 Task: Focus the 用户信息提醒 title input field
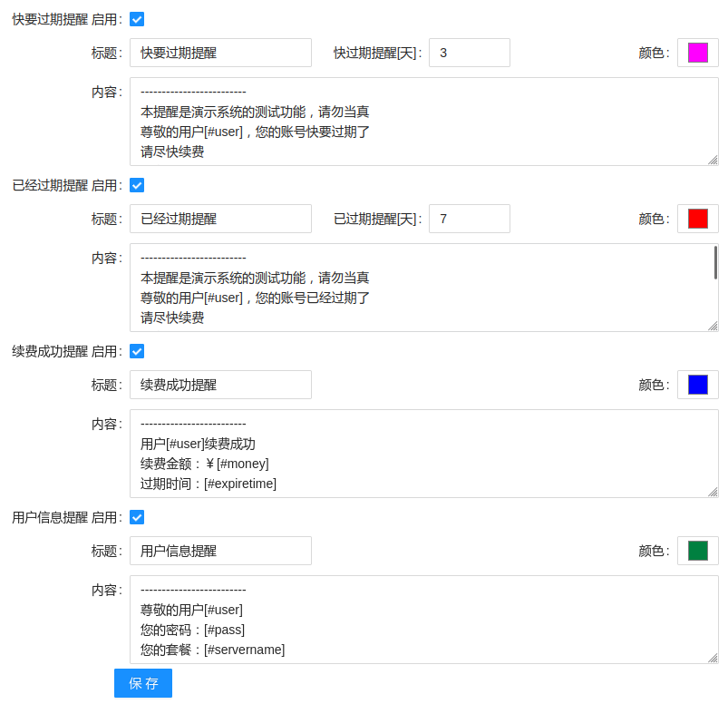pos(220,551)
